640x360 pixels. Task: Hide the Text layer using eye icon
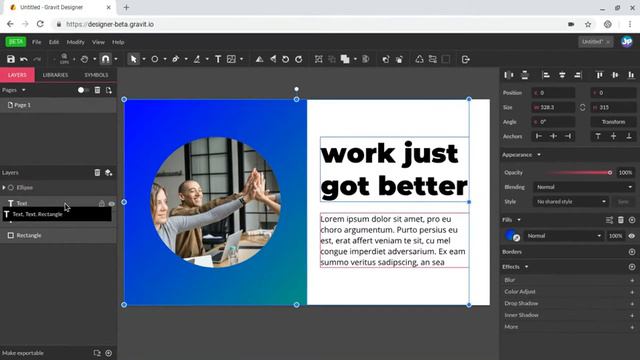click(111, 203)
